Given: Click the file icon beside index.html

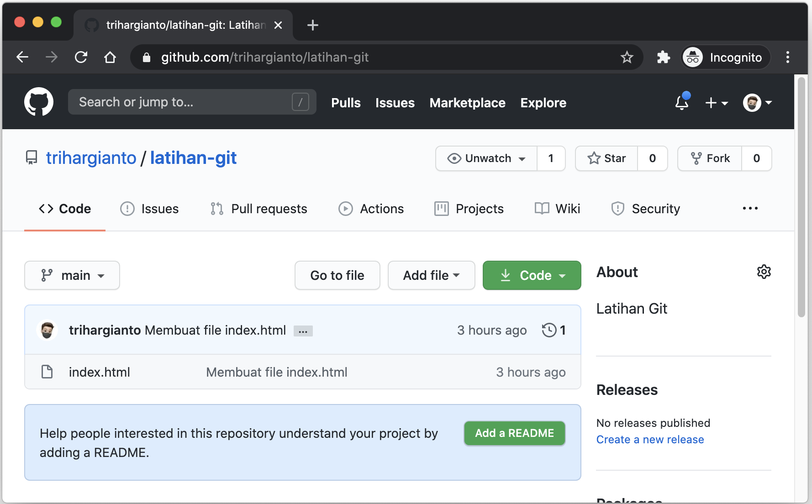Looking at the screenshot, I should [x=47, y=372].
